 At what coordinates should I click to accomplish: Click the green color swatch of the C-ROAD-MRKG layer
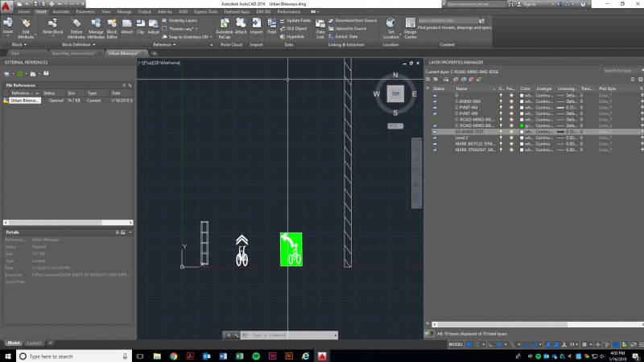pyautogui.click(x=523, y=125)
